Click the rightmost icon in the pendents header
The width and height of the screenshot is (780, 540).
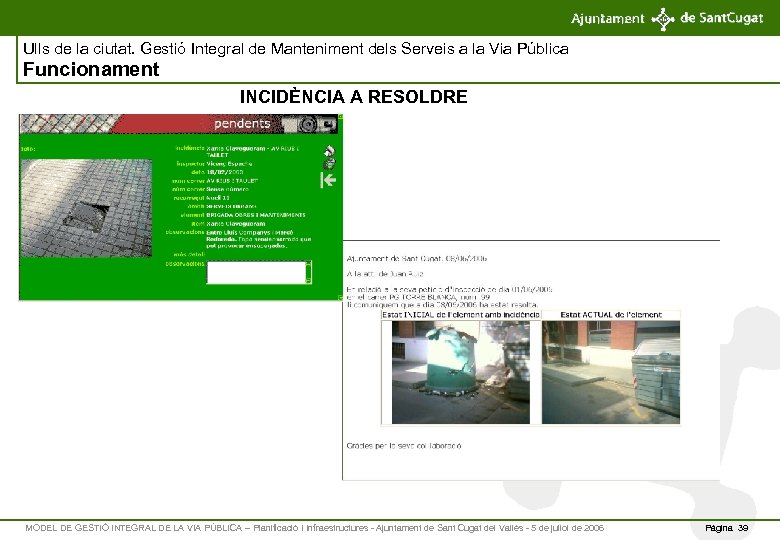[327, 124]
